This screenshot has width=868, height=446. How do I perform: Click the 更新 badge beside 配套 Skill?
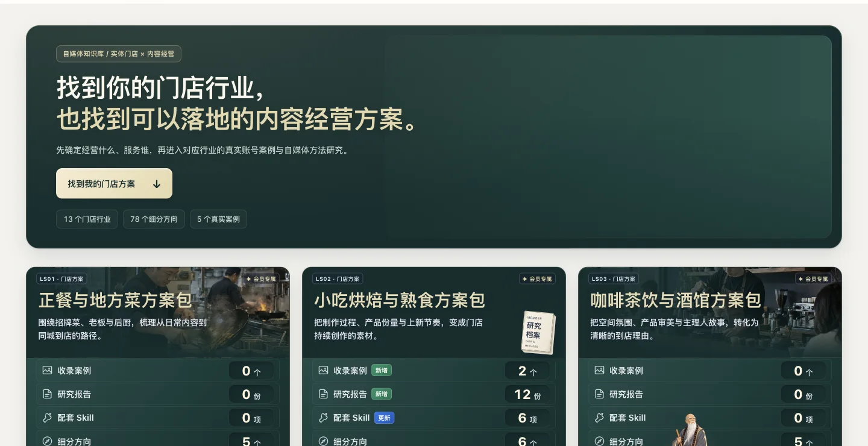point(384,417)
